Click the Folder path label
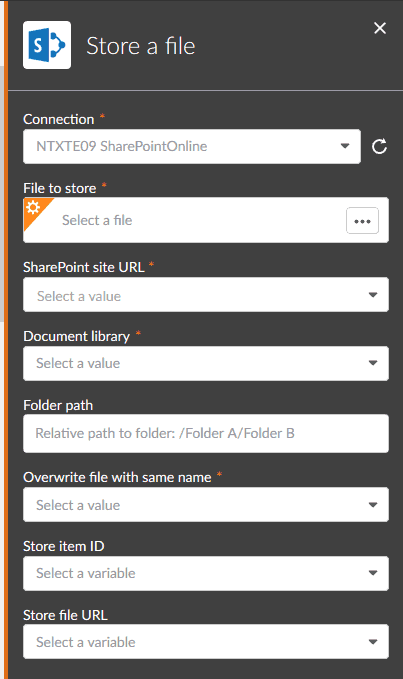The width and height of the screenshot is (403, 679). click(x=58, y=405)
